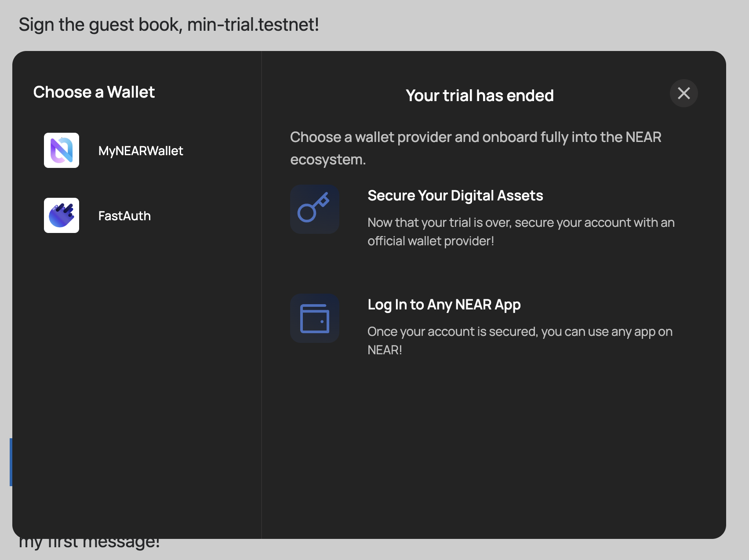
Task: Click the Secure Your Digital Assets heading
Action: [x=455, y=195]
